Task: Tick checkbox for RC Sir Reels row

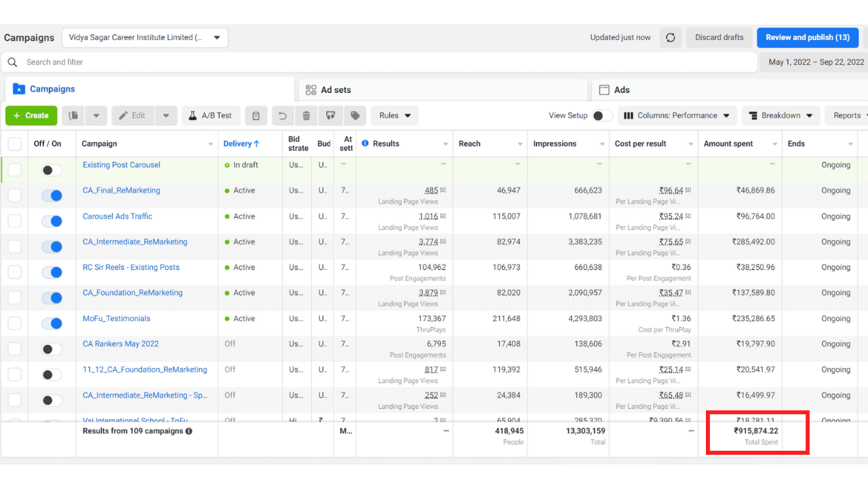Action: tap(15, 272)
